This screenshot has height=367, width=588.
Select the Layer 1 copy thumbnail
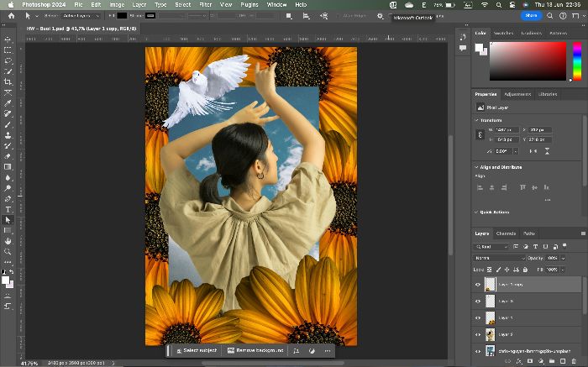point(490,285)
